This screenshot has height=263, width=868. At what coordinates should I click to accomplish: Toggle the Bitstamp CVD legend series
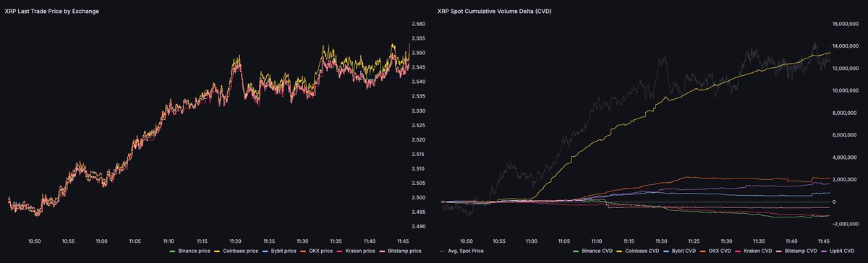[797, 251]
